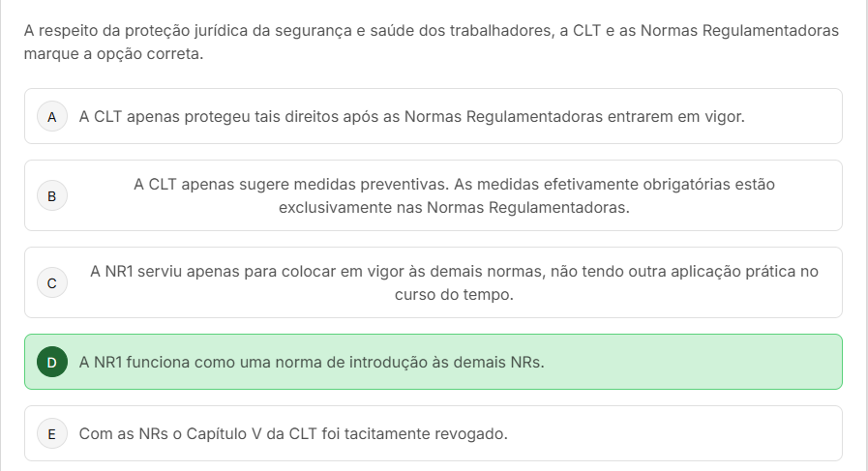
Task: Click "curso do tempo." line in option C
Action: click(454, 294)
